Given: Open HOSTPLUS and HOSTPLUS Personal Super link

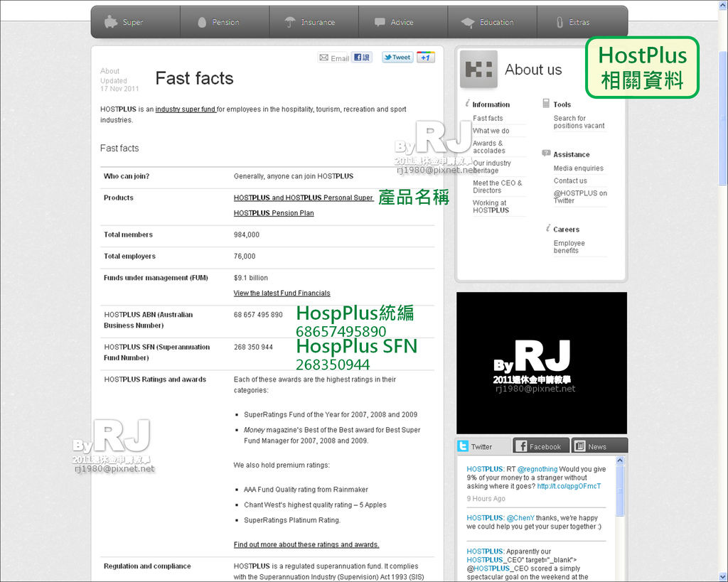Looking at the screenshot, I should (303, 198).
